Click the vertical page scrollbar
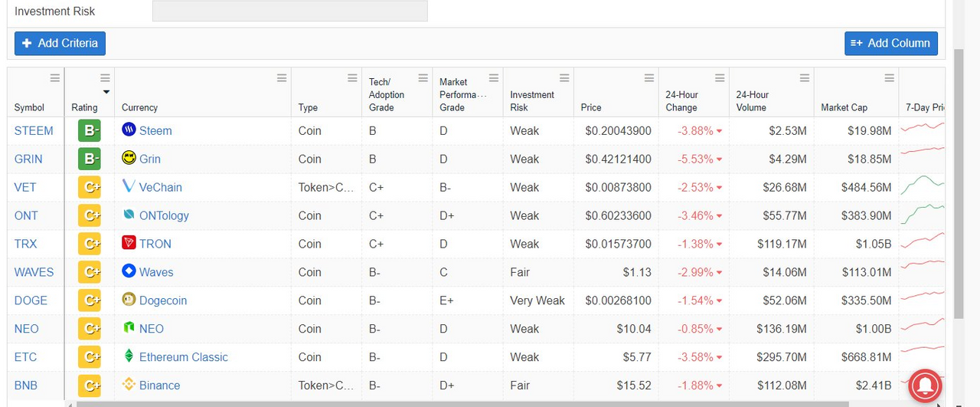The height and width of the screenshot is (407, 980). pos(959,184)
